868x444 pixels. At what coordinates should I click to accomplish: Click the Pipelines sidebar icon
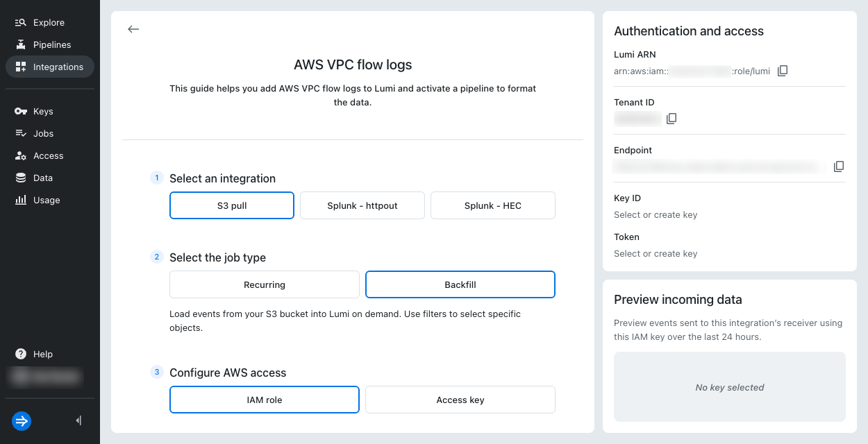[x=21, y=44]
